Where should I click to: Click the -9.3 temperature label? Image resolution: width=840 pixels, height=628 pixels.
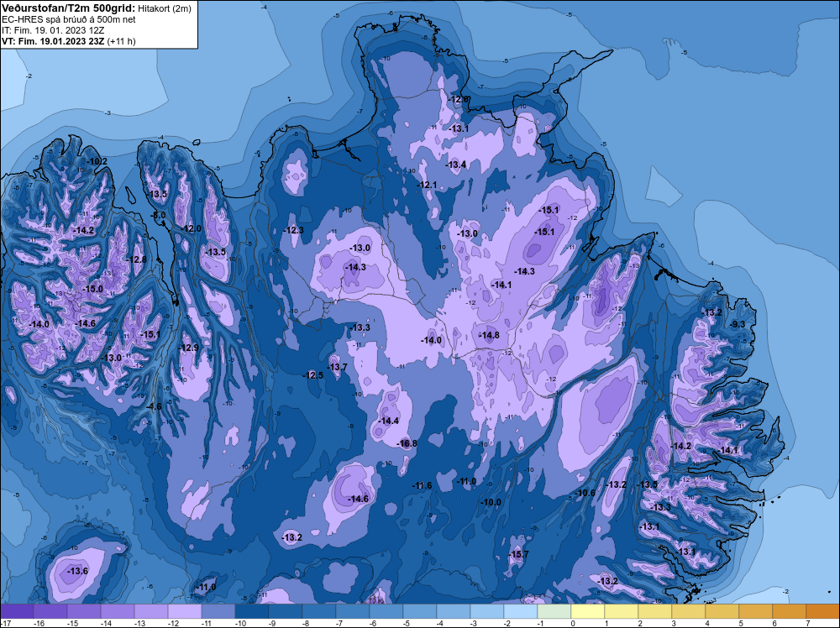coord(738,324)
